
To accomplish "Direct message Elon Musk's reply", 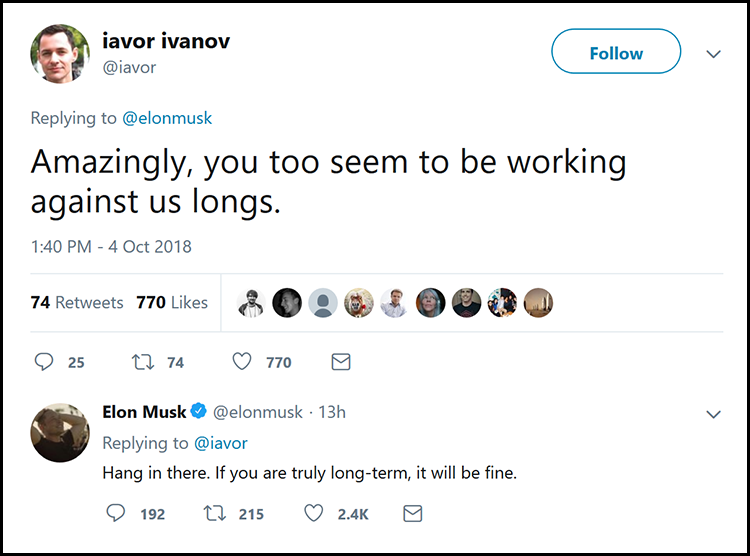I will tap(412, 513).
